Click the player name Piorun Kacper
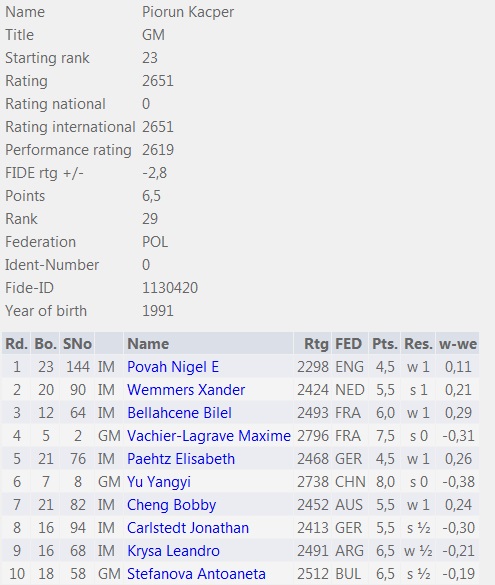The height and width of the screenshot is (585, 495). coord(188,12)
